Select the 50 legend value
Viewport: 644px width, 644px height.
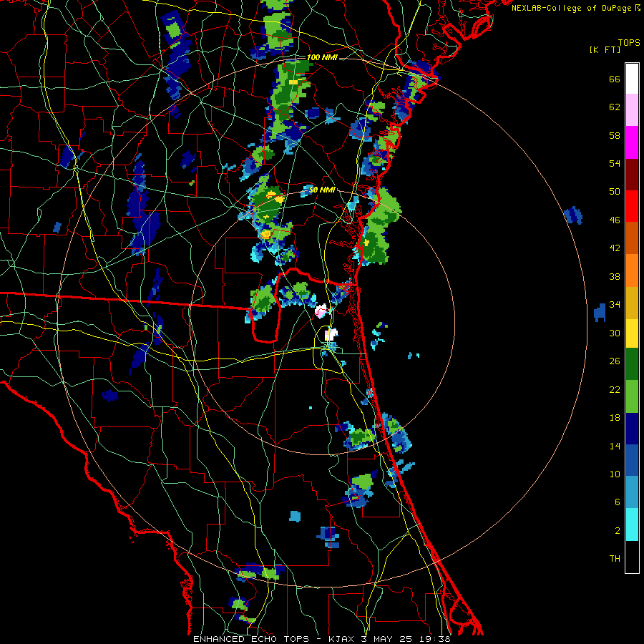point(615,192)
